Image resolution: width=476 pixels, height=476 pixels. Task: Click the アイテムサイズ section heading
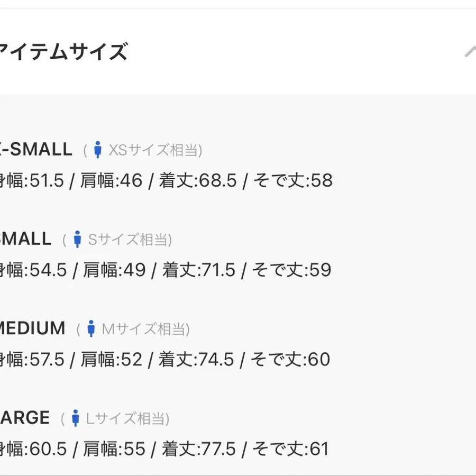(63, 52)
